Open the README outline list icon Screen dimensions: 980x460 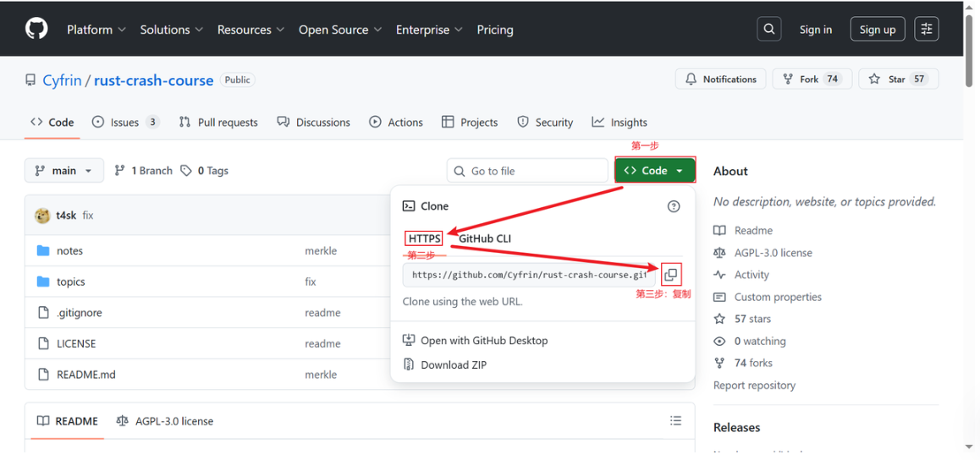tap(675, 420)
